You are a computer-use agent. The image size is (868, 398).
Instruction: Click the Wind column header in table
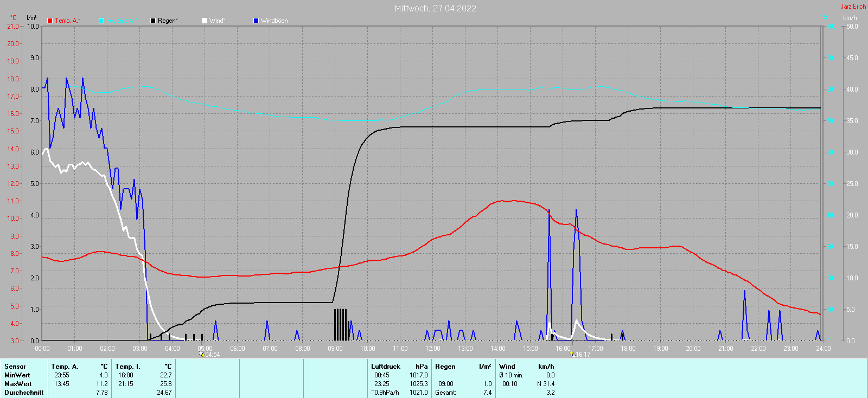[507, 367]
